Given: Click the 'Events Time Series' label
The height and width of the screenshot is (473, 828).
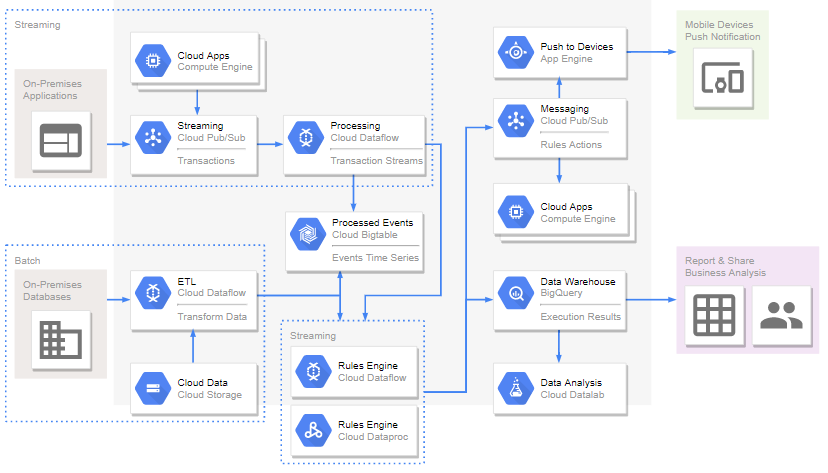Looking at the screenshot, I should 375,258.
